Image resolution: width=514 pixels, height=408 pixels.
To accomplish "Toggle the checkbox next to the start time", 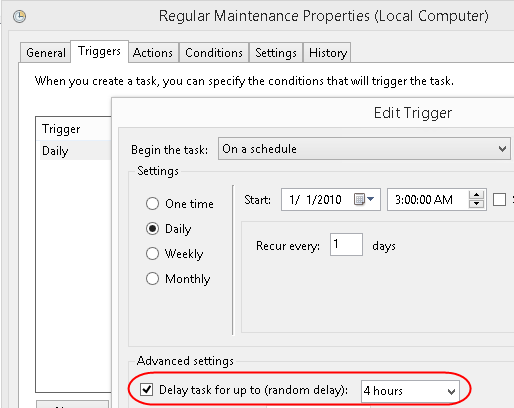I will point(499,200).
